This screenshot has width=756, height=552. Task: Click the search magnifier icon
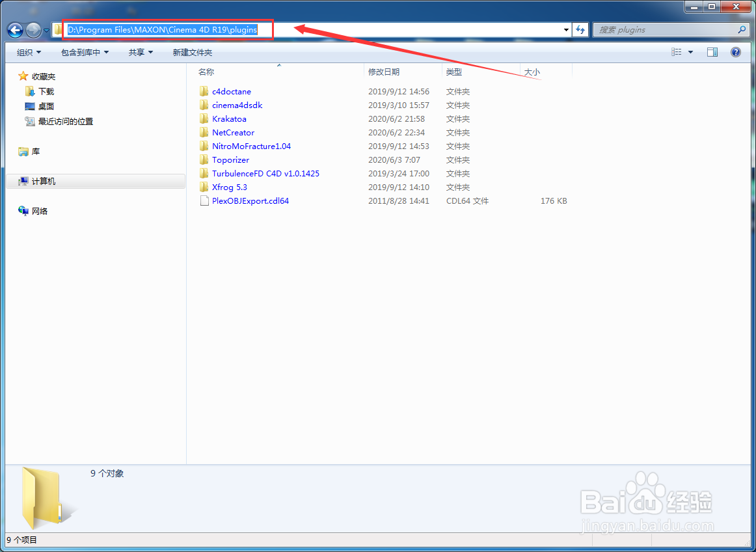(742, 30)
